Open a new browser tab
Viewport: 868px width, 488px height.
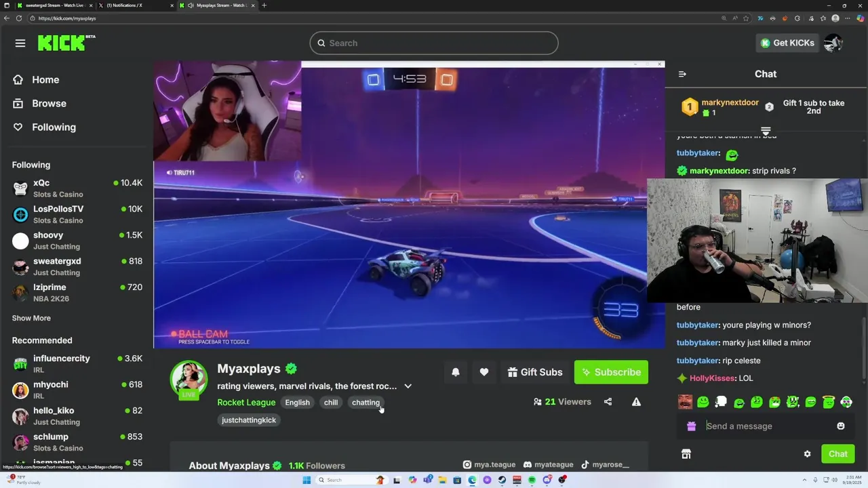(264, 5)
